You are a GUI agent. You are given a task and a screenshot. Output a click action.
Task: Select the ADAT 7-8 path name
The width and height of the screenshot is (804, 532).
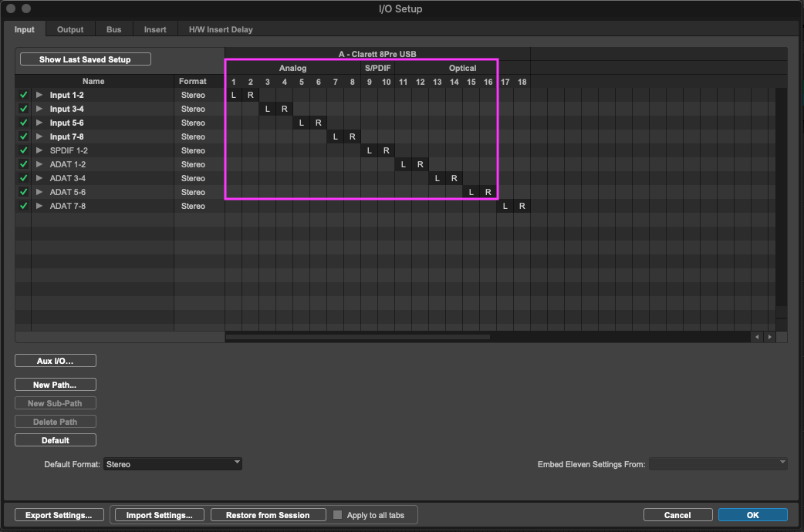coord(68,206)
